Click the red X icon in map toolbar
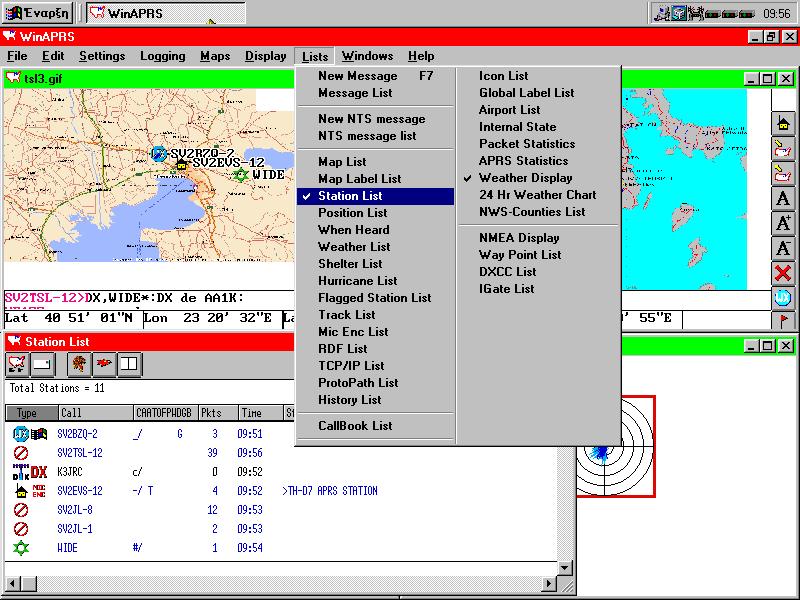Image resolution: width=800 pixels, height=600 pixels. point(783,273)
